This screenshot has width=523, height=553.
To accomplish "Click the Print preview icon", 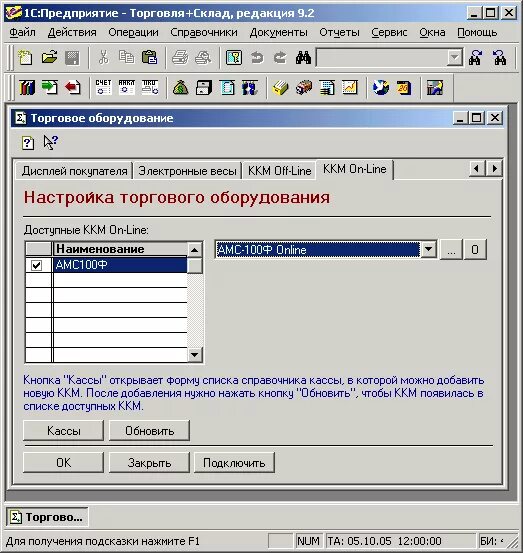I will click(x=203, y=57).
